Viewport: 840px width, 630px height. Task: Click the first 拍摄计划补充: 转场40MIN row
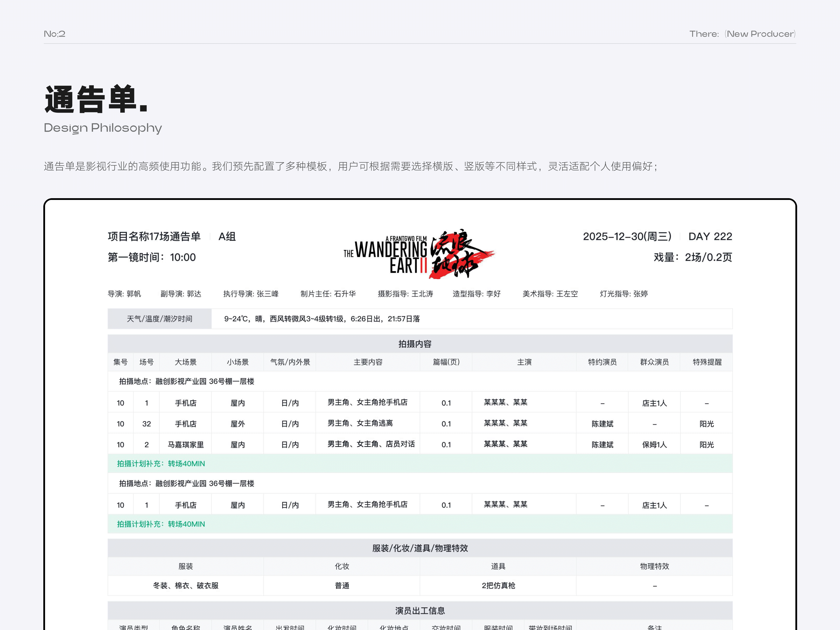[420, 464]
